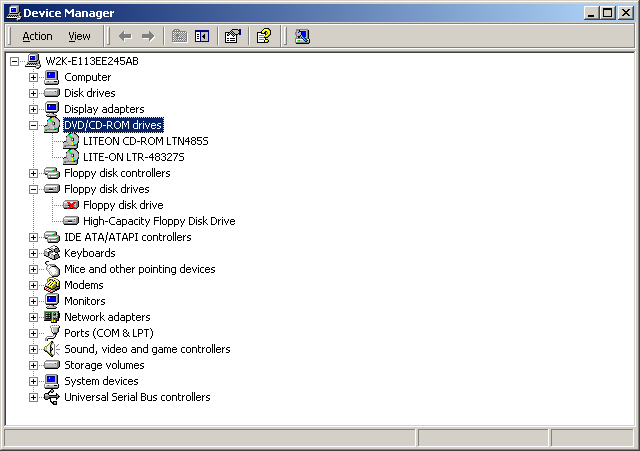Expand the Modems category
Screen dimensions: 640x451
click(x=33, y=285)
